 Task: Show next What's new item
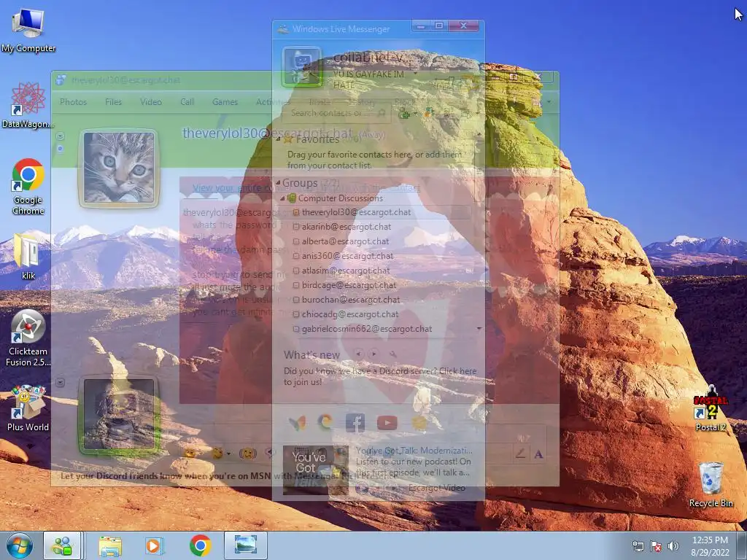click(x=374, y=354)
